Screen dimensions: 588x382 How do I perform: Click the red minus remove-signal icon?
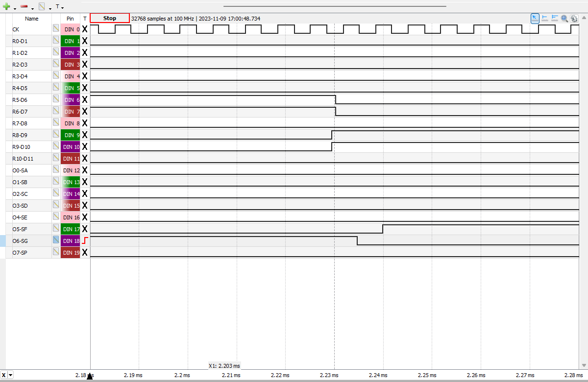point(24,7)
